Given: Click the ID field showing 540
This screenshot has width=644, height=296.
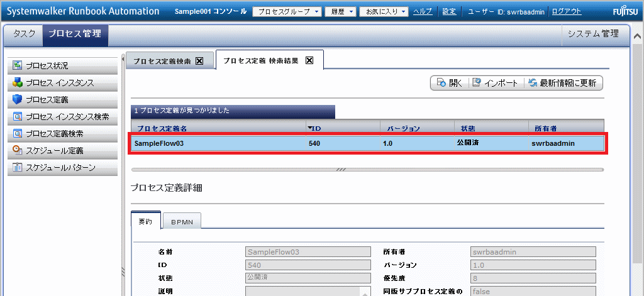Looking at the screenshot, I should coord(308,265).
